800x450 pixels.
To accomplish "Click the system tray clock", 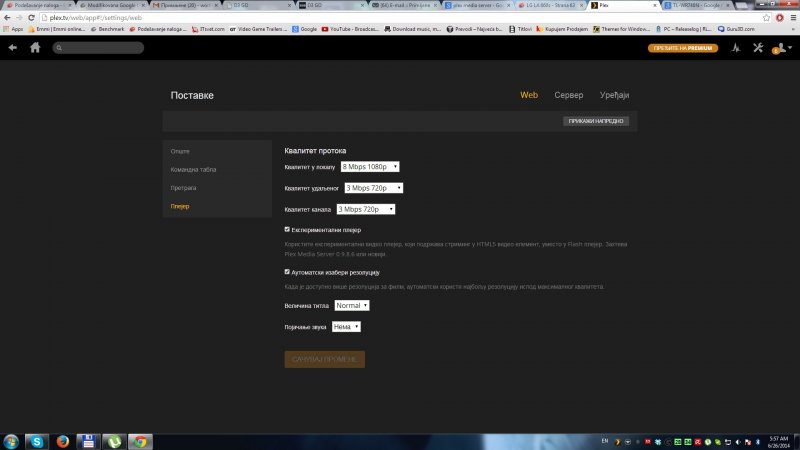I will point(779,442).
